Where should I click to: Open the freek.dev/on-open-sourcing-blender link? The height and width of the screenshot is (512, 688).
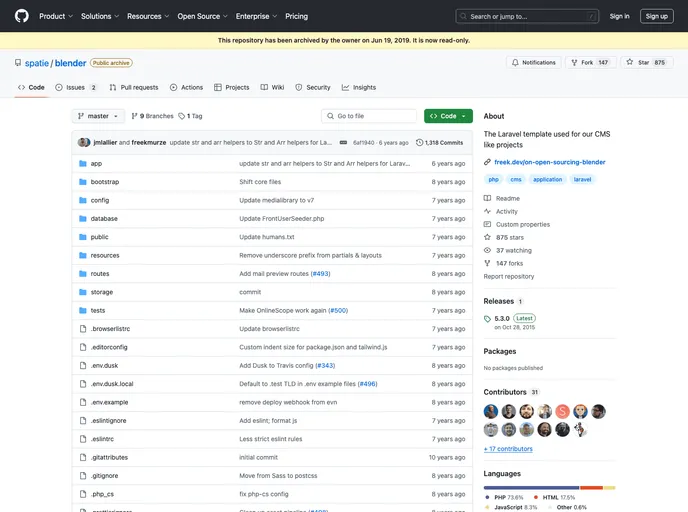tap(549, 161)
